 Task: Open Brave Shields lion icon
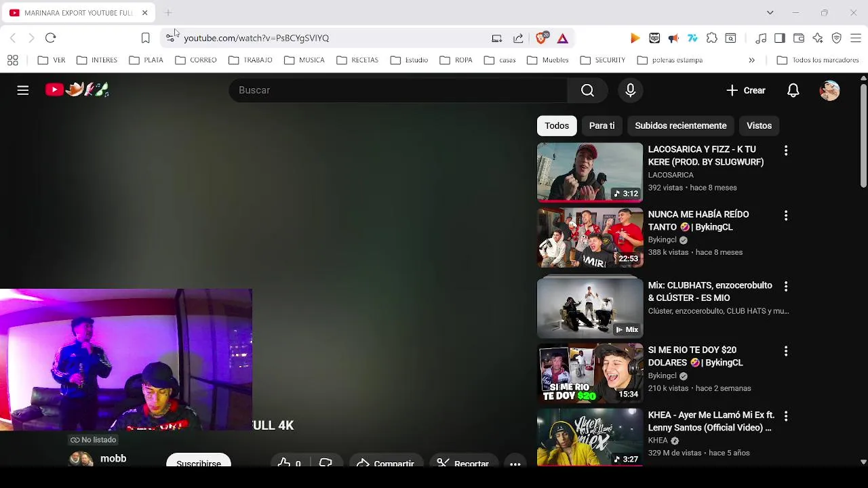tap(541, 38)
